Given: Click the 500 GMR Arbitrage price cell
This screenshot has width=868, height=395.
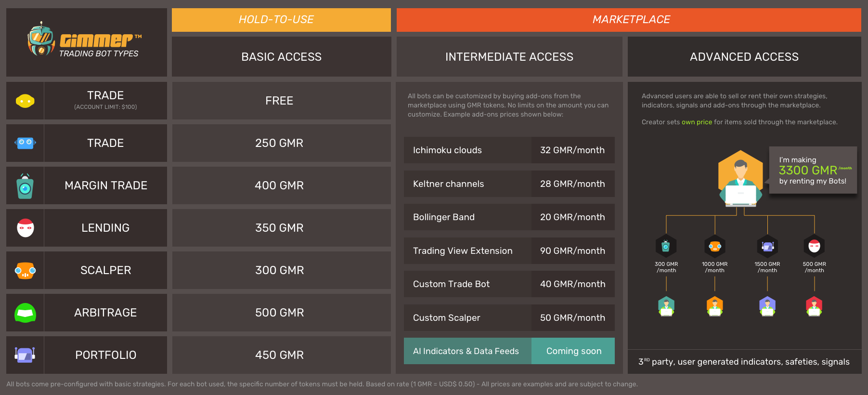Looking at the screenshot, I should [x=280, y=313].
